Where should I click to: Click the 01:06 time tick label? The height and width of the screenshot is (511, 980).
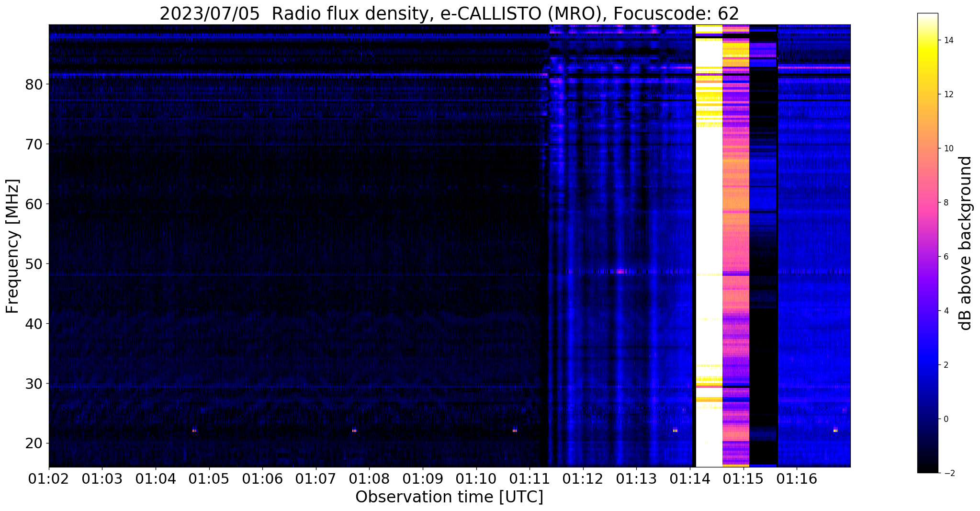click(262, 478)
